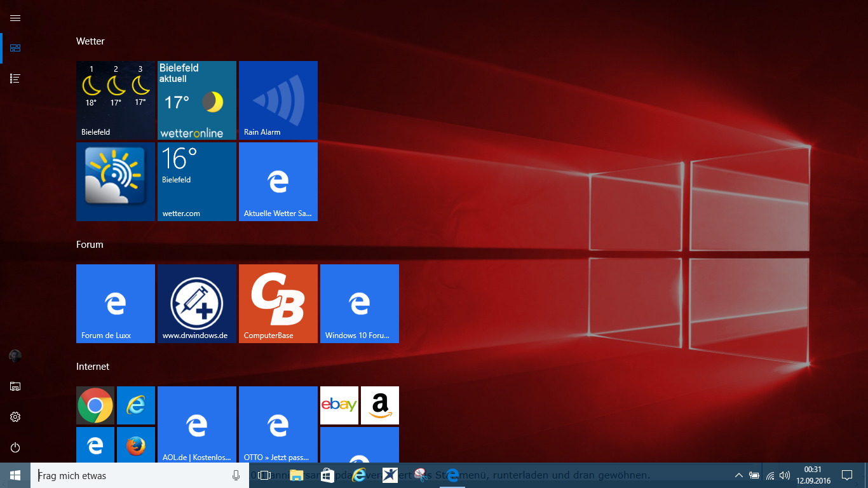
Task: Launch the Firefox small tile
Action: (x=136, y=445)
